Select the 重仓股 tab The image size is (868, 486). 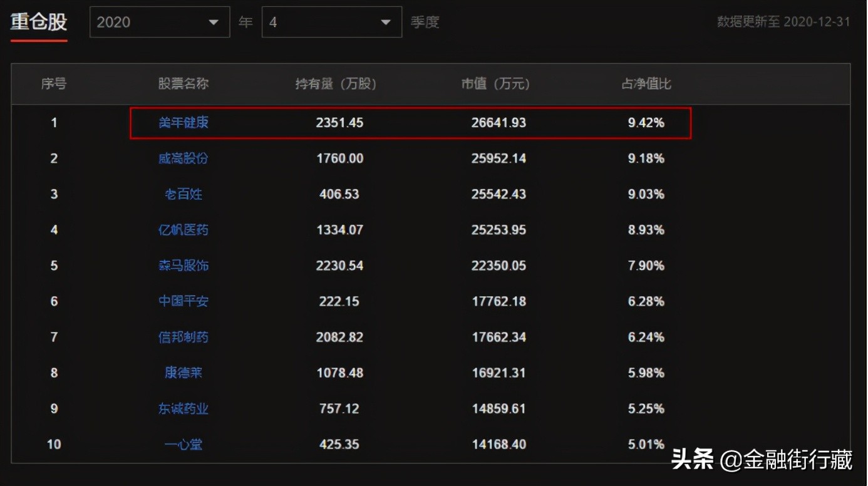pyautogui.click(x=39, y=23)
